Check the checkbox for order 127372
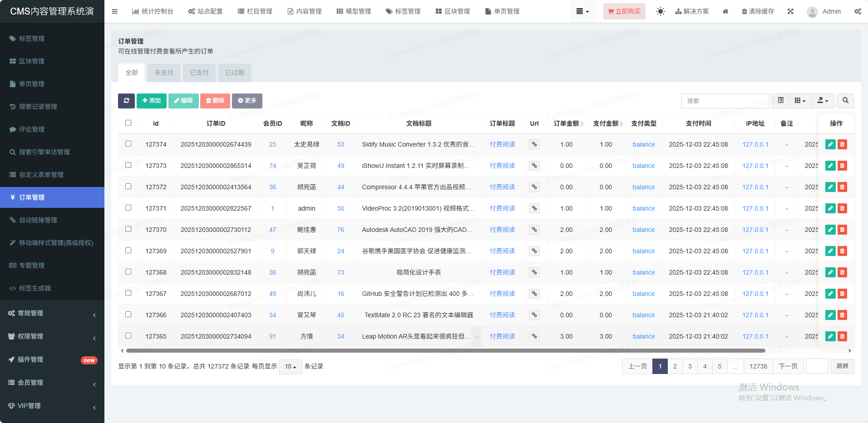Image resolution: width=868 pixels, height=423 pixels. coord(128,187)
